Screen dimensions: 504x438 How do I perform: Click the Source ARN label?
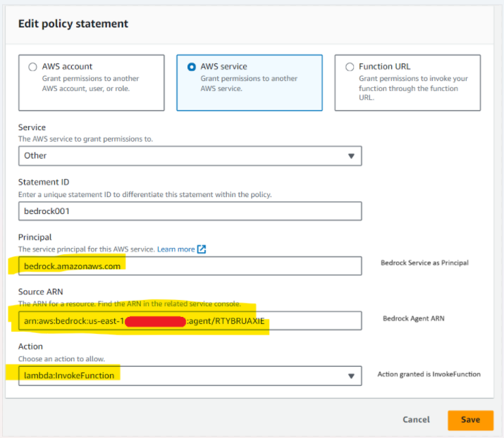coord(40,292)
